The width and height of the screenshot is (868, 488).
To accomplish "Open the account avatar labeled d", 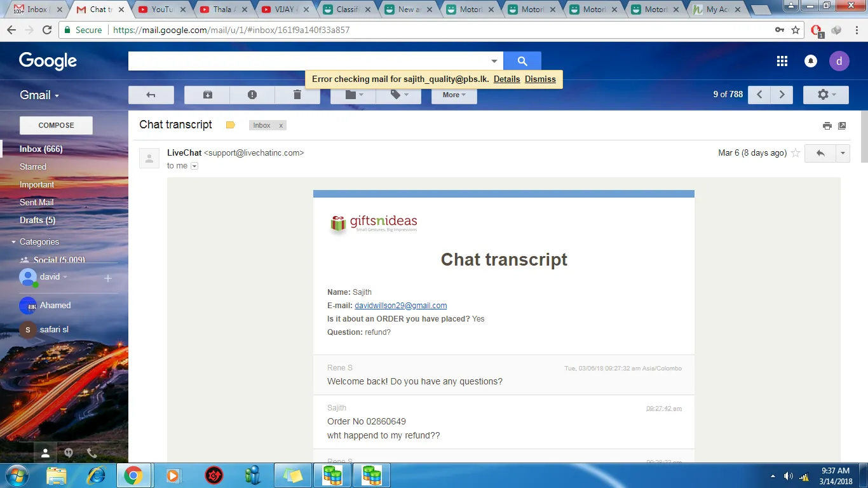I will (839, 61).
